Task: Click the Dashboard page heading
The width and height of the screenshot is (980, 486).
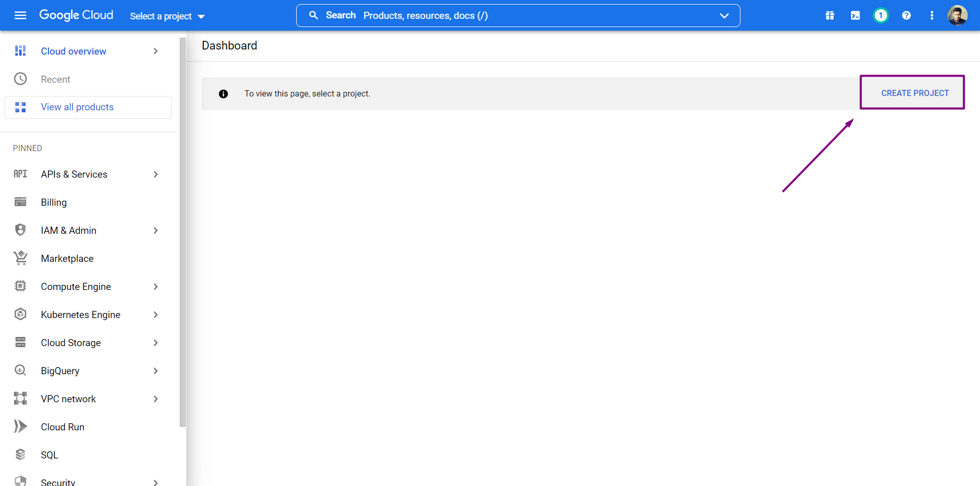Action: (x=229, y=45)
